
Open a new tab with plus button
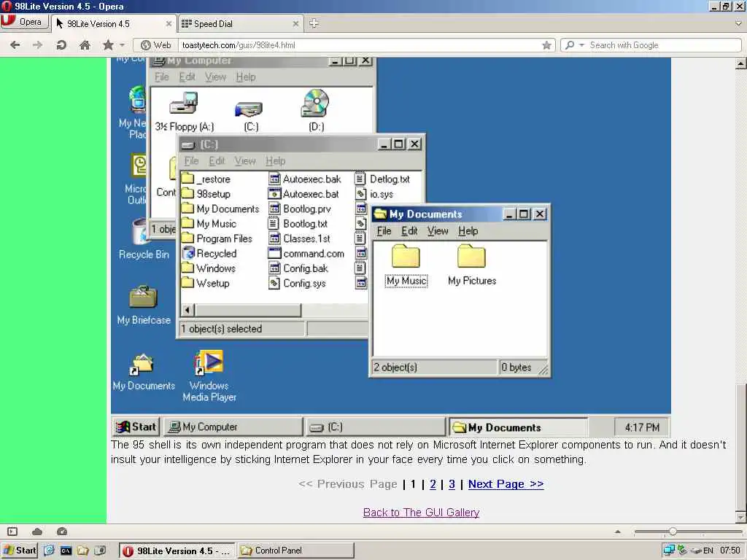coord(314,23)
